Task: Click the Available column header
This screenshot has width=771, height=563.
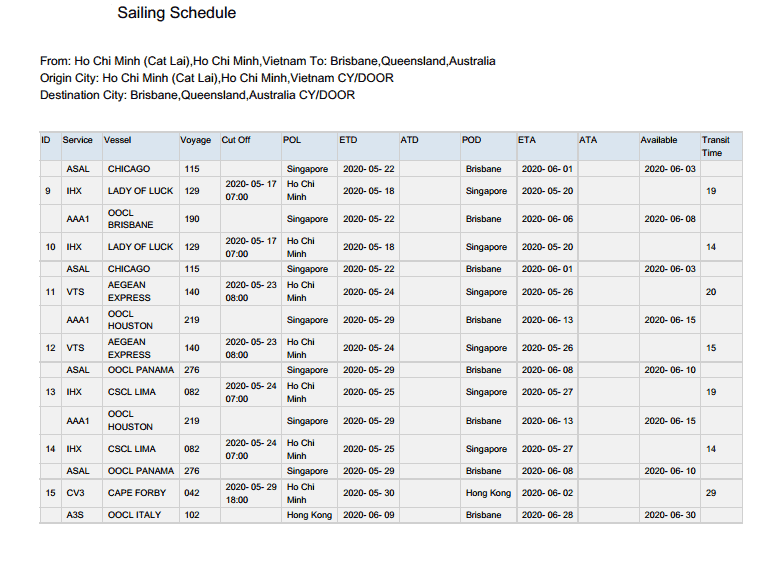Action: (659, 141)
